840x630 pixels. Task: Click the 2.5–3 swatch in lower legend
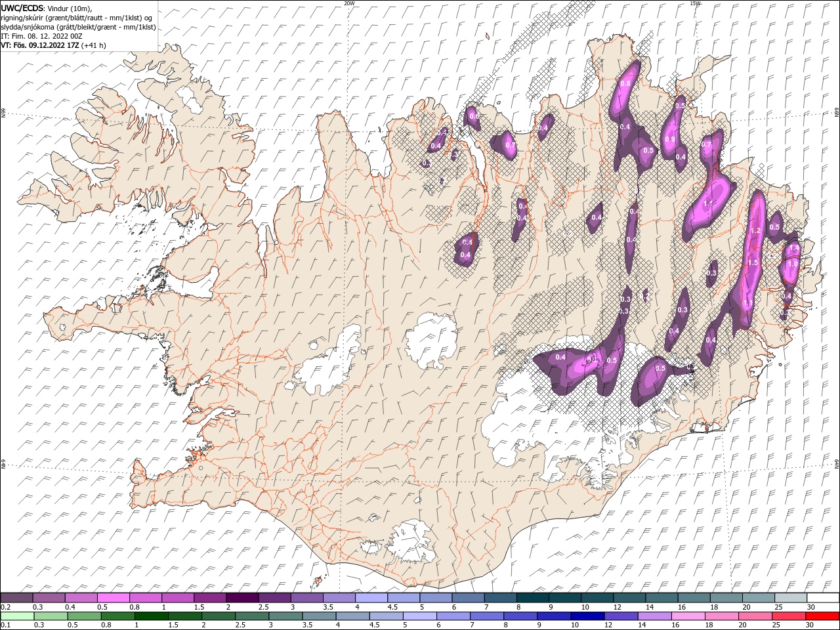pyautogui.click(x=252, y=616)
